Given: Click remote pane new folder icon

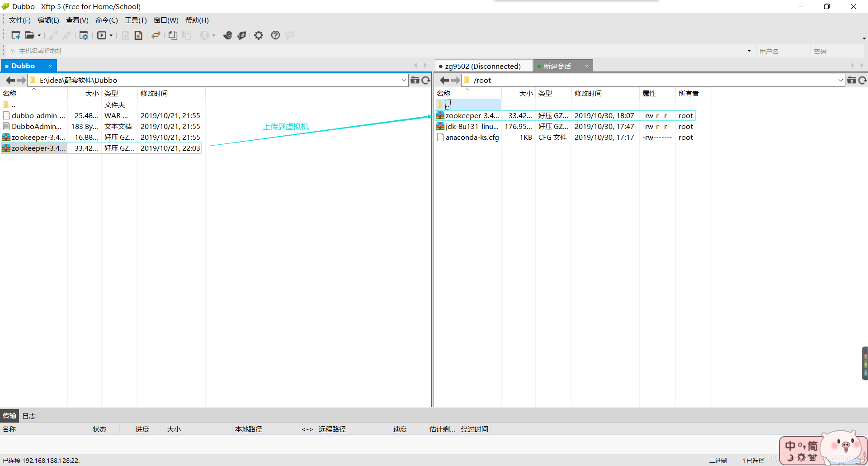Looking at the screenshot, I should [x=852, y=81].
